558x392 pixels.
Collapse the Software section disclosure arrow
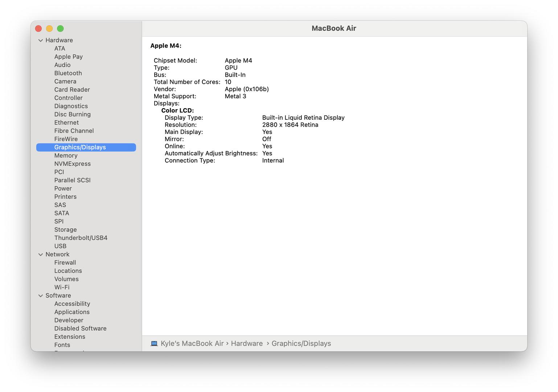[41, 296]
